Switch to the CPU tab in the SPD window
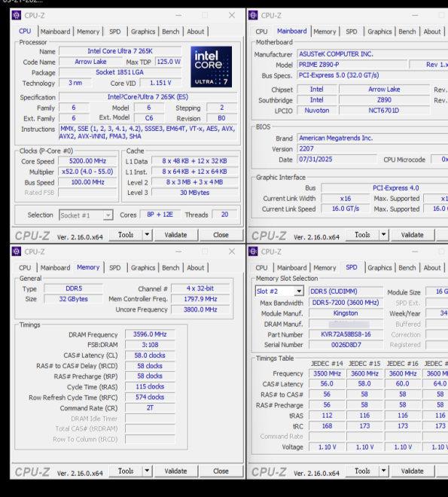The image size is (448, 497). [261, 268]
